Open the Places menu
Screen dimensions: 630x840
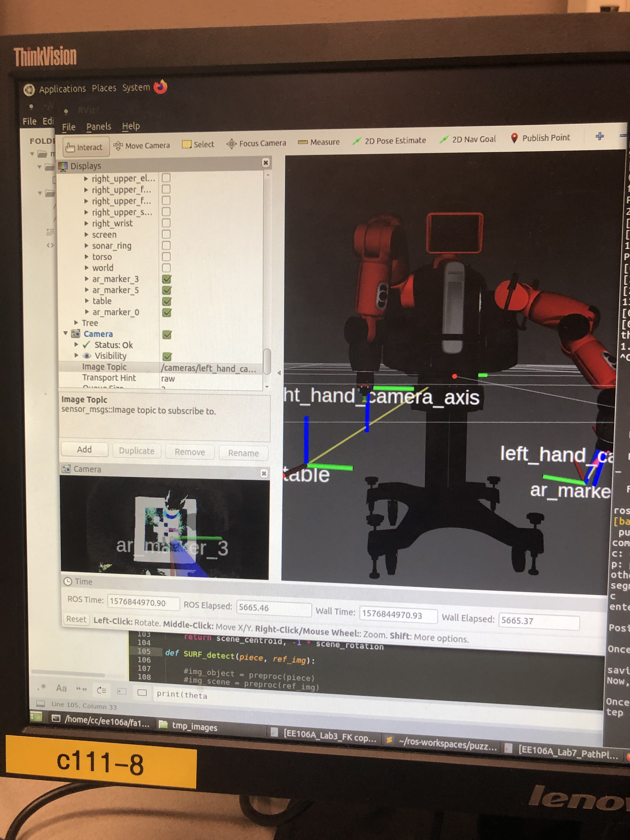pyautogui.click(x=104, y=88)
